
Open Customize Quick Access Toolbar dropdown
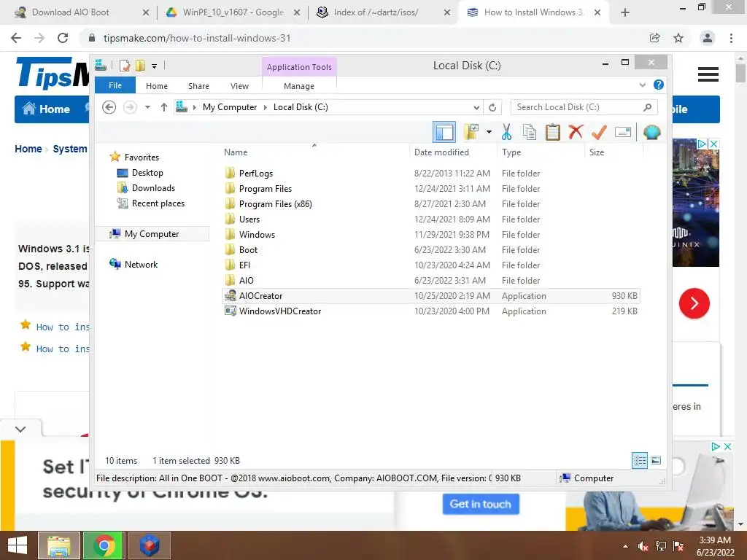155,66
